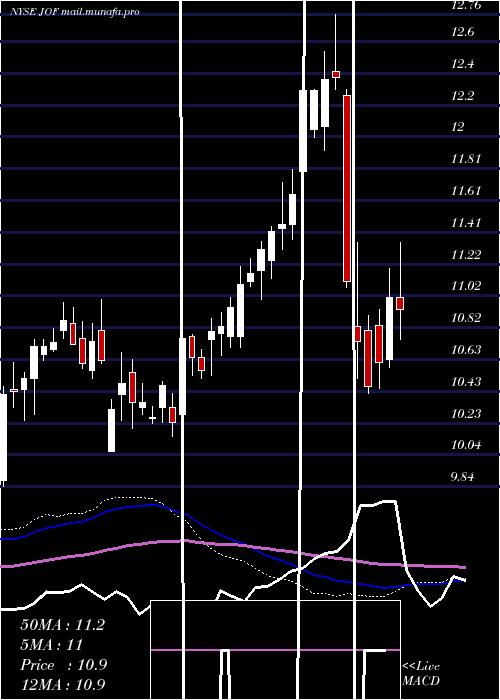Click the 11.22 price axis label
500x700 pixels.
pyautogui.click(x=466, y=254)
